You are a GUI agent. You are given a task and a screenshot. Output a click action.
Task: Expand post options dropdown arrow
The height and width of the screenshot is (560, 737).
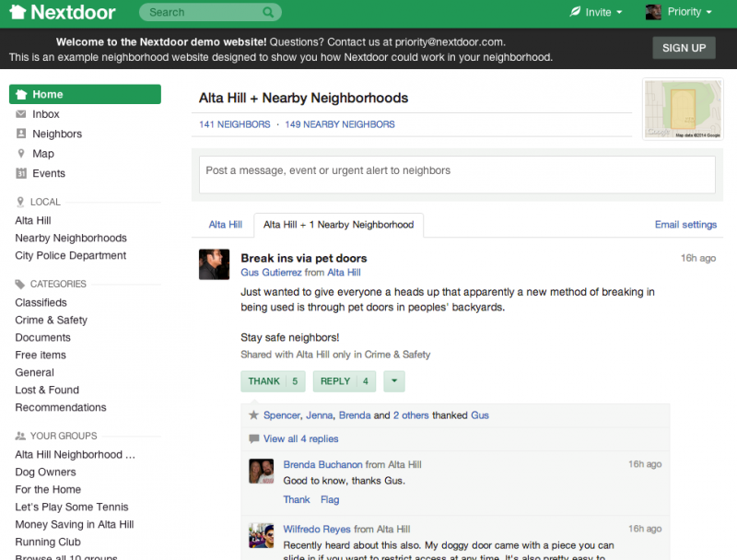pyautogui.click(x=394, y=381)
